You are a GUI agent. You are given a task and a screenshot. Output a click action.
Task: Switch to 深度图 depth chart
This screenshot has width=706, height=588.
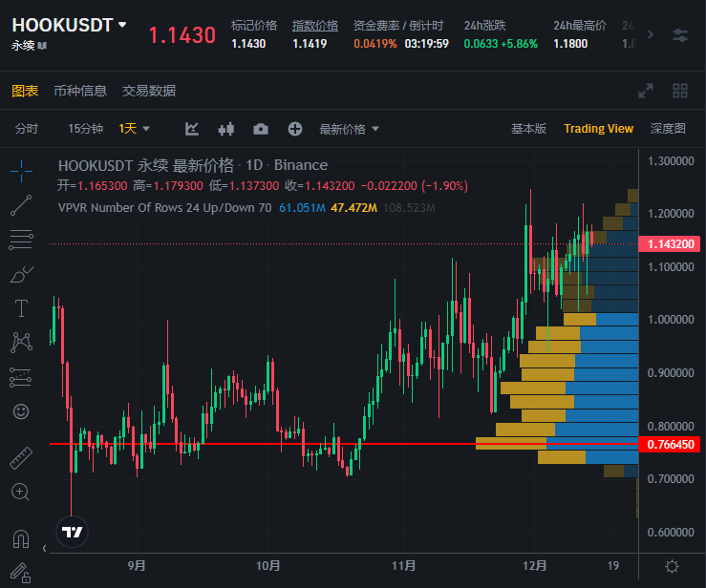668,129
